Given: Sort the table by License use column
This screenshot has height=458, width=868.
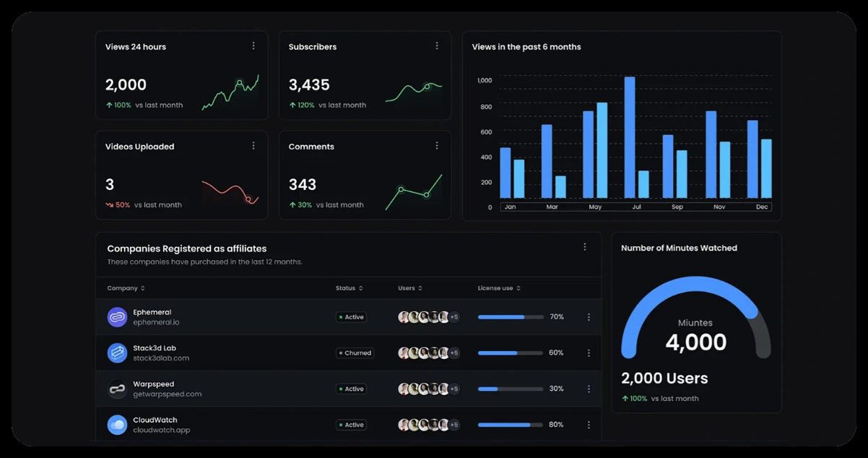Looking at the screenshot, I should pyautogui.click(x=499, y=288).
